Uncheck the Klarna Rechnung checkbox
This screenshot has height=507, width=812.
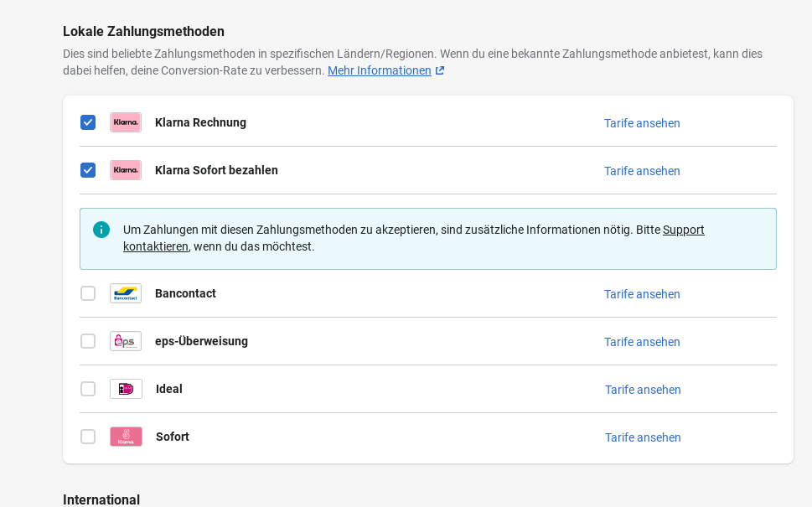(x=88, y=122)
